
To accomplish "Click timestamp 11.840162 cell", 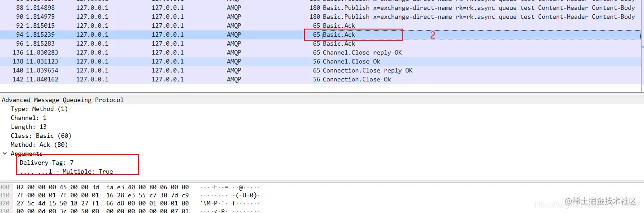I will coord(42,79).
